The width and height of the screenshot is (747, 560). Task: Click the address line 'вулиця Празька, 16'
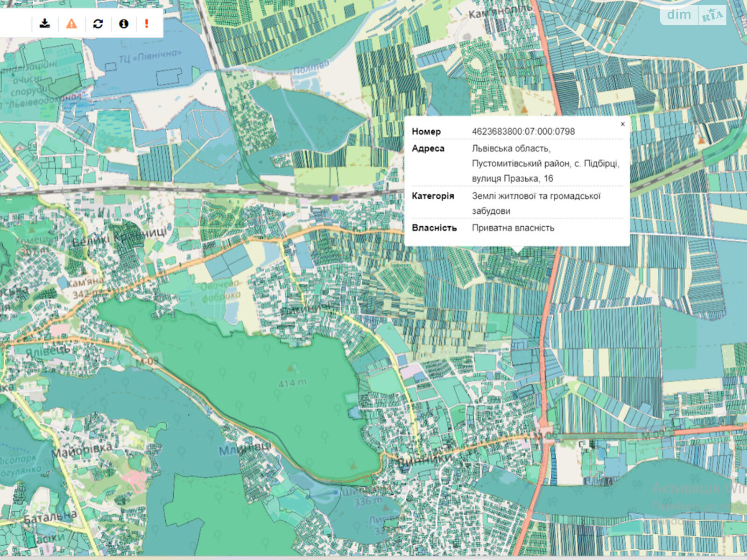coord(512,178)
